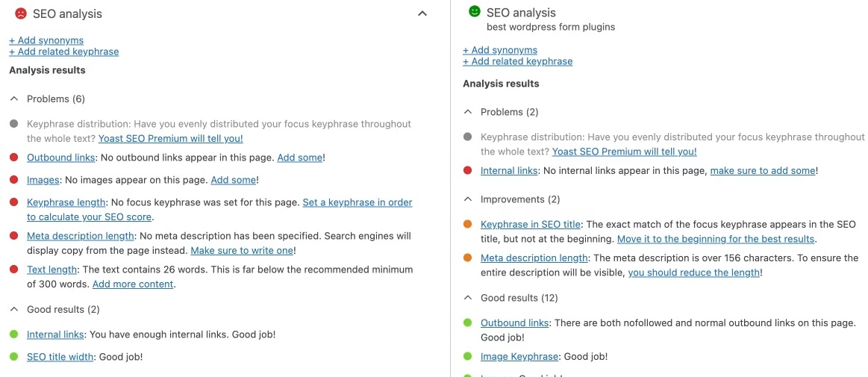Collapse the left SEO analysis panel chevron
This screenshot has height=377, width=868.
point(422,13)
